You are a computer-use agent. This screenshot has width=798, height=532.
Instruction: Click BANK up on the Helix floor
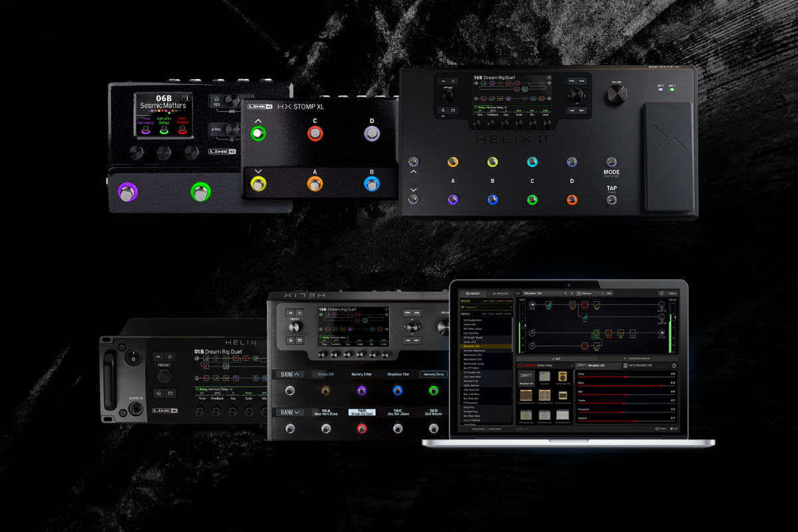(x=291, y=374)
